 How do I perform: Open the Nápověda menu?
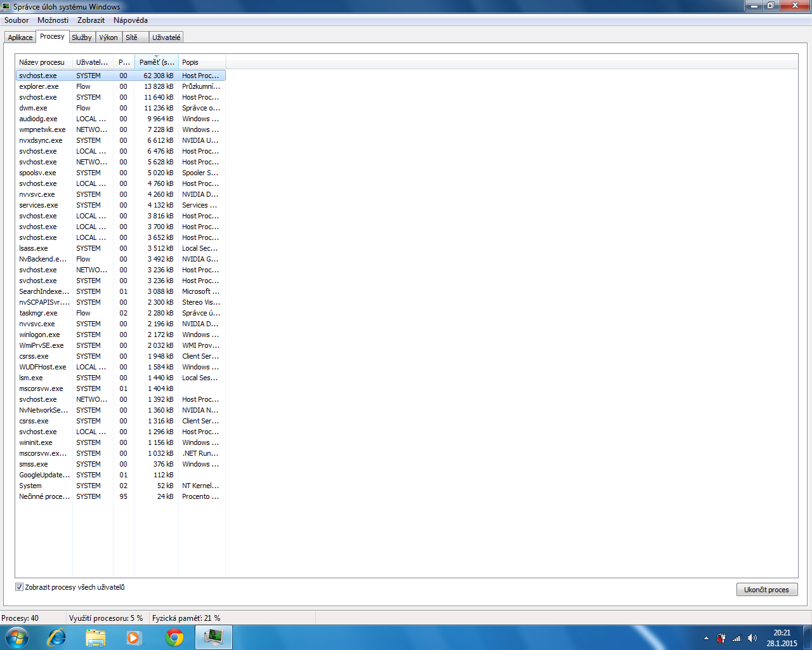click(x=131, y=20)
